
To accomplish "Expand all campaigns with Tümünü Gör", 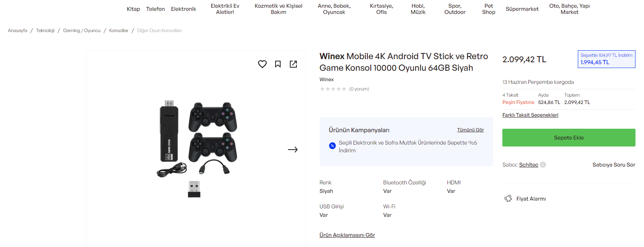I will tap(470, 130).
